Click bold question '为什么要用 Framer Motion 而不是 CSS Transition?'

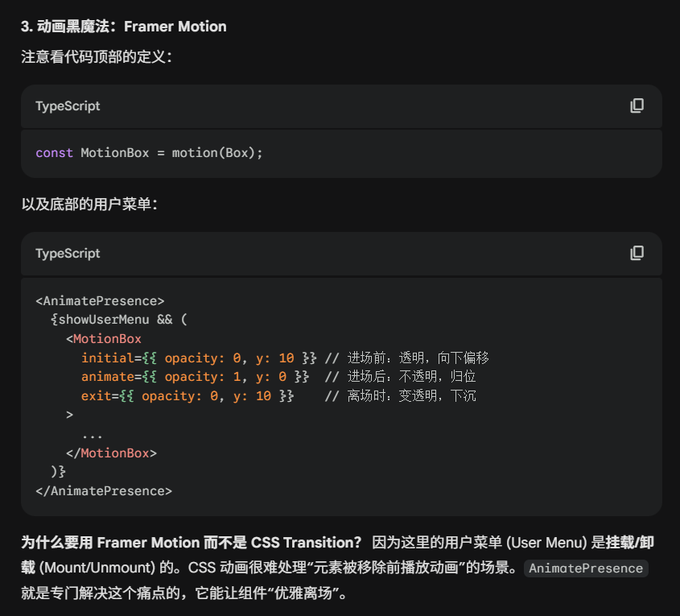pyautogui.click(x=191, y=543)
